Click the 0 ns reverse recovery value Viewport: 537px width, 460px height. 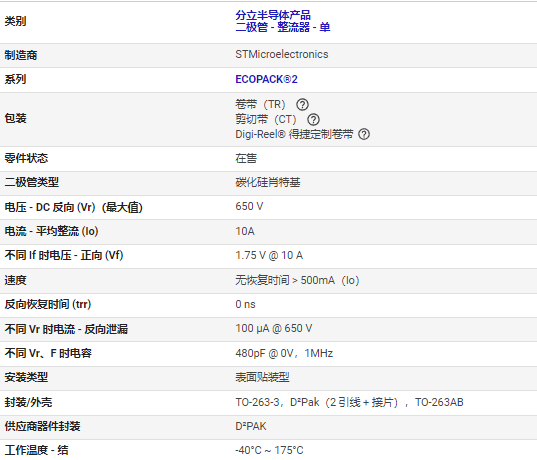[245, 304]
